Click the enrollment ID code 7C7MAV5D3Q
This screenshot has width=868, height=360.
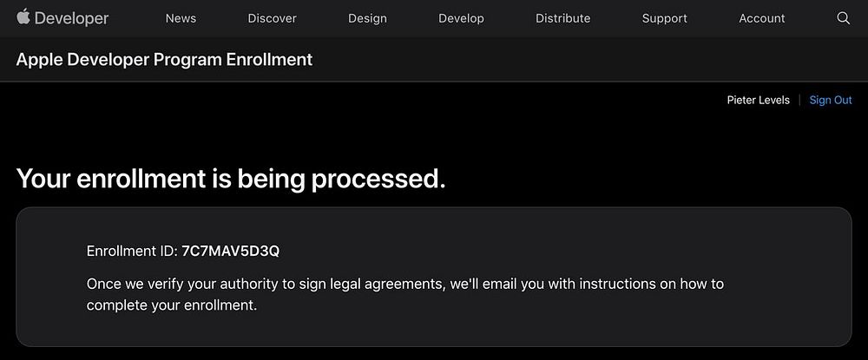[x=230, y=252]
